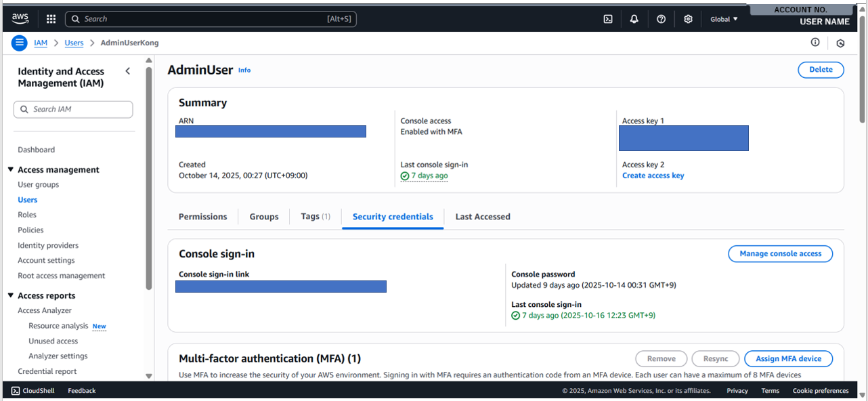This screenshot has height=401, width=868.
Task: Click the AWS logo home icon
Action: [x=20, y=19]
